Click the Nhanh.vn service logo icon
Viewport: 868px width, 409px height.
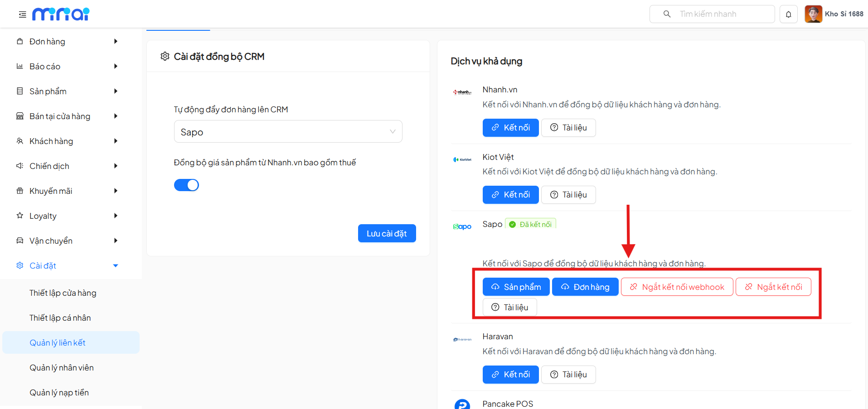coord(462,91)
